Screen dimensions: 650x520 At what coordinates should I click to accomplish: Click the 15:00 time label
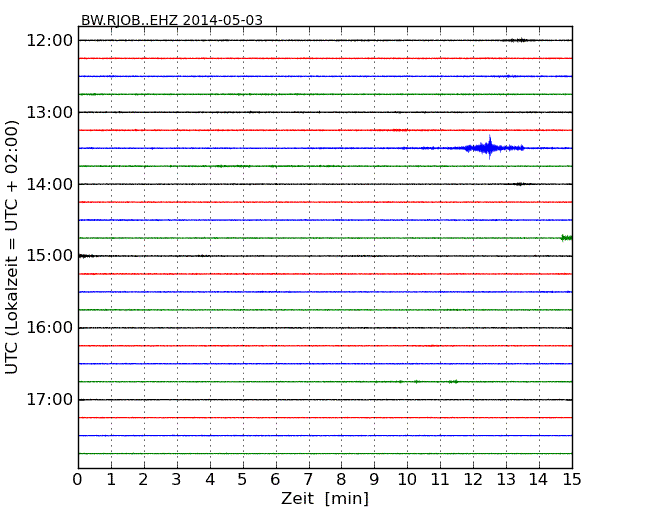pyautogui.click(x=49, y=256)
